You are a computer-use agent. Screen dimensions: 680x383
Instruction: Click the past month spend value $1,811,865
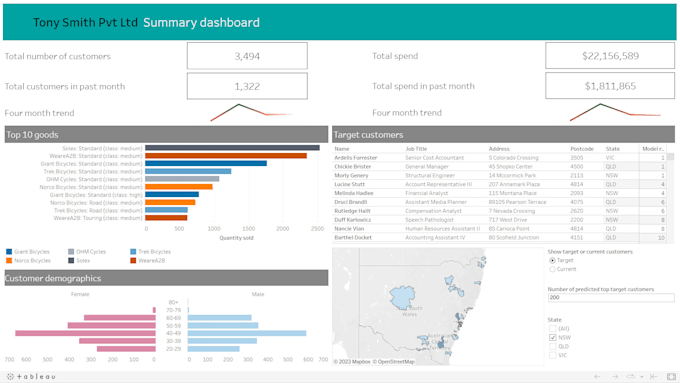click(x=610, y=86)
